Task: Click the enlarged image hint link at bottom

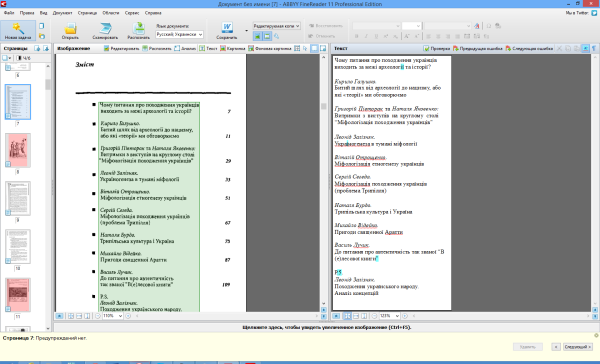Action: click(x=326, y=327)
